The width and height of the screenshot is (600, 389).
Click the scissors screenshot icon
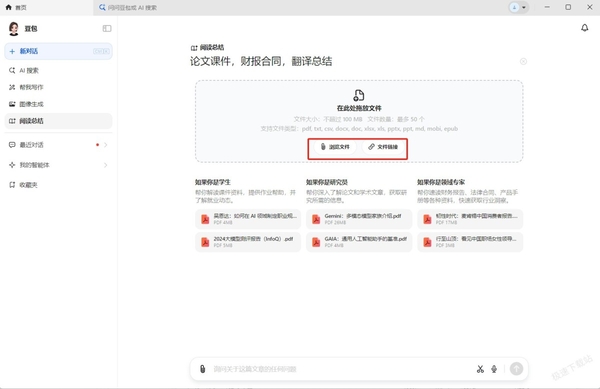(x=480, y=369)
